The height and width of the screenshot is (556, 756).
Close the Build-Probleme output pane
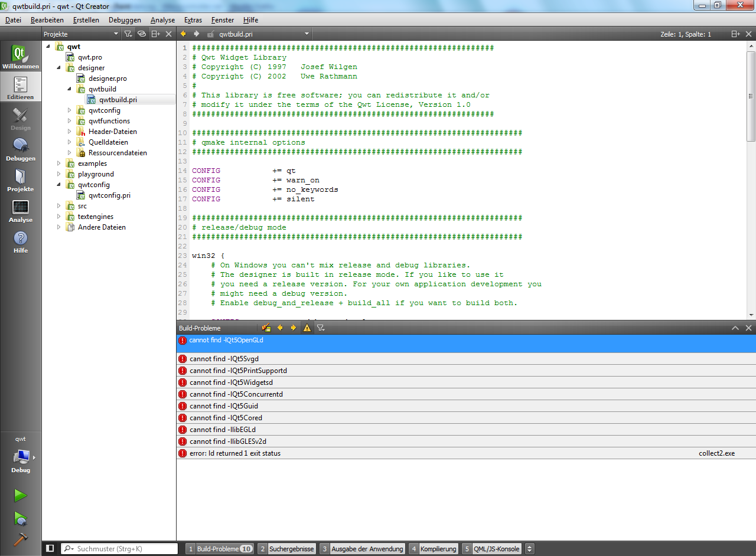click(748, 328)
